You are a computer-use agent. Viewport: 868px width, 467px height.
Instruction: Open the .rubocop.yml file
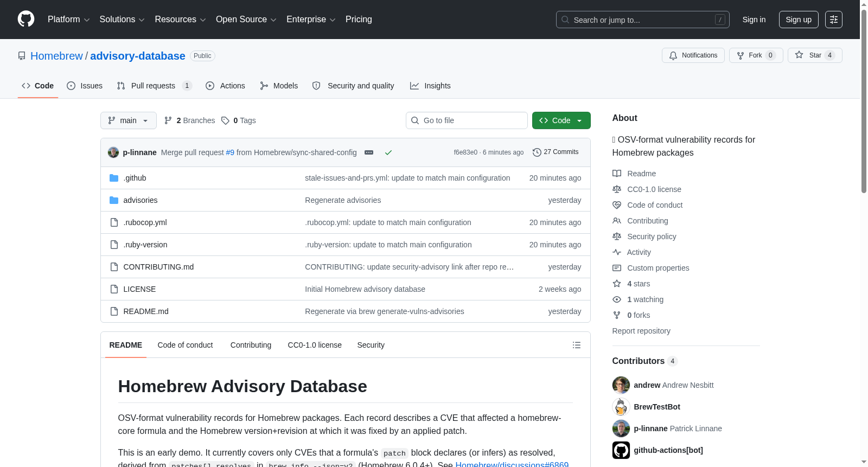point(145,222)
